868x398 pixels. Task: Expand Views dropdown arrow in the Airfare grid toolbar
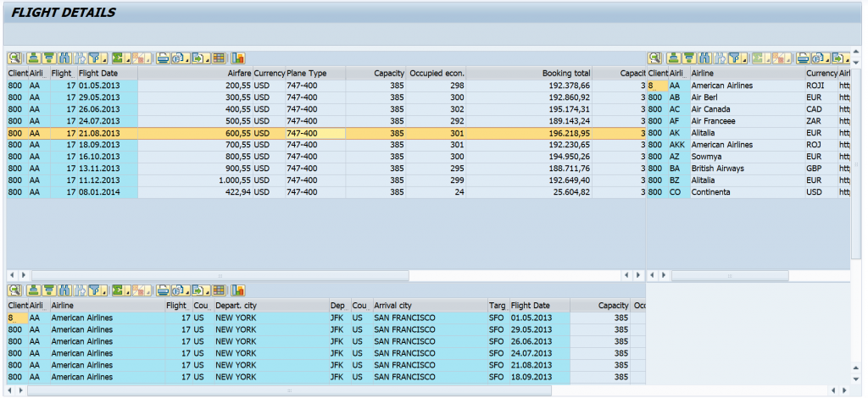click(187, 58)
